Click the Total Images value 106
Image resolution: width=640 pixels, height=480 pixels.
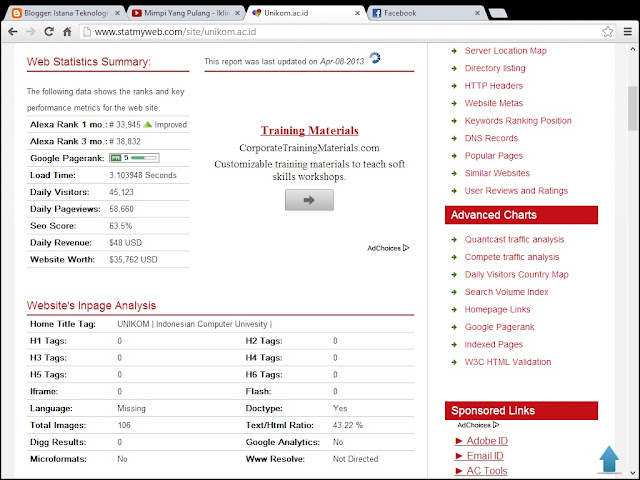pos(124,425)
